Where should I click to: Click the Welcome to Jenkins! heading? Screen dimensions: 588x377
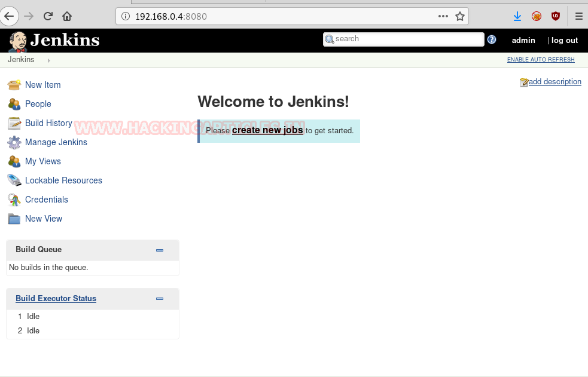point(273,102)
